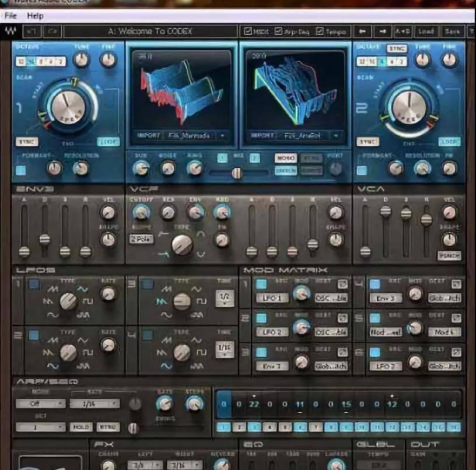Open the oscillator 2 wavetable dropdown arrow

[336, 136]
